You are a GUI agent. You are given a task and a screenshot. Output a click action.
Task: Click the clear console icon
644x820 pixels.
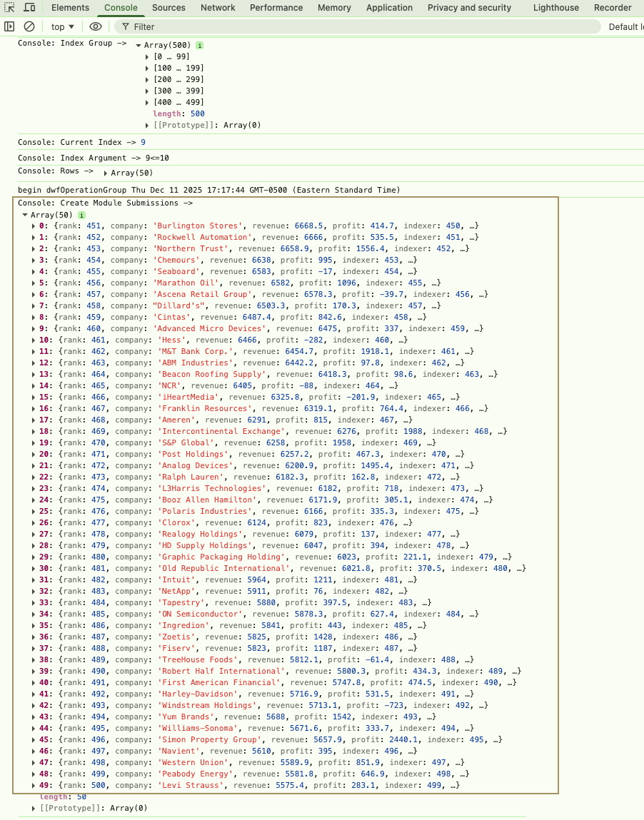(x=29, y=26)
